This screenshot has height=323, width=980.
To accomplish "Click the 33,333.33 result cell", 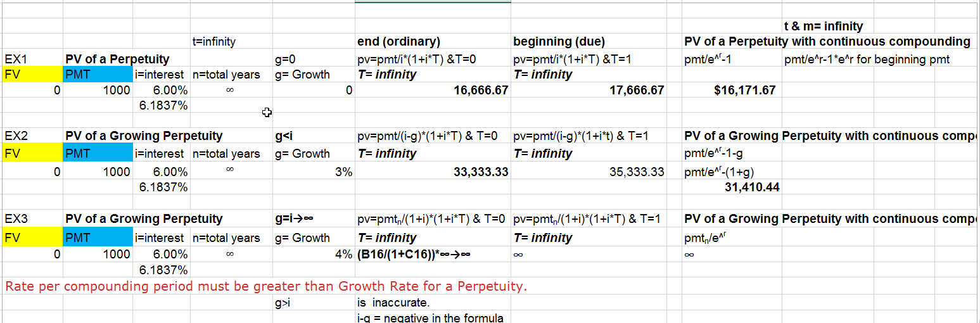I will (433, 171).
